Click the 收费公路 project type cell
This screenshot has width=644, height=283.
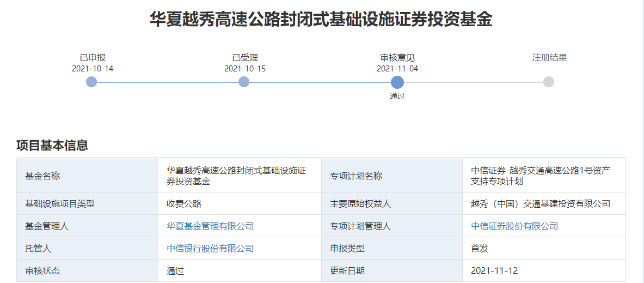coord(240,203)
